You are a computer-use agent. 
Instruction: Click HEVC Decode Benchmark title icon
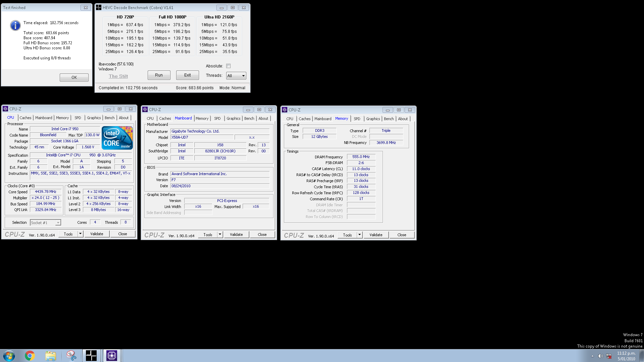coord(99,7)
